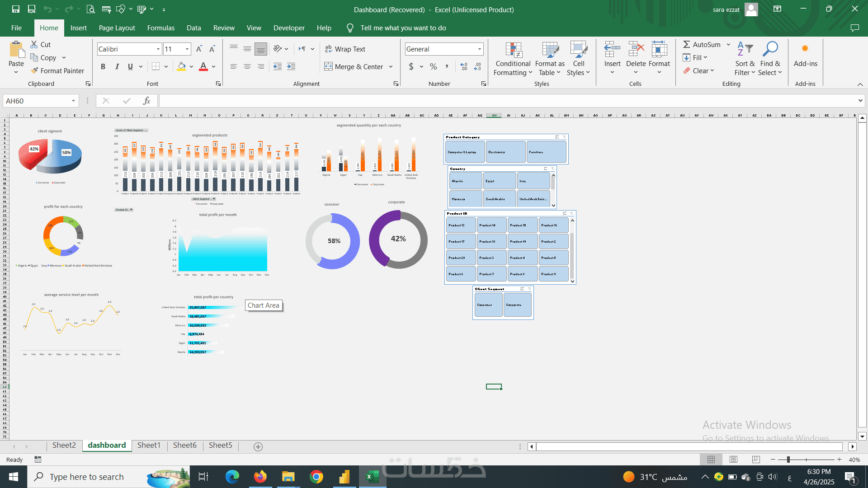This screenshot has height=488, width=868.
Task: Open the font name dropdown
Action: (158, 49)
